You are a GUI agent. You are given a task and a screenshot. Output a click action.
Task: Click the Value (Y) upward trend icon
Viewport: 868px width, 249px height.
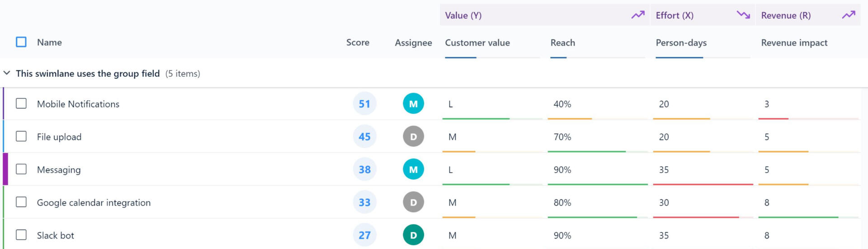pyautogui.click(x=637, y=15)
